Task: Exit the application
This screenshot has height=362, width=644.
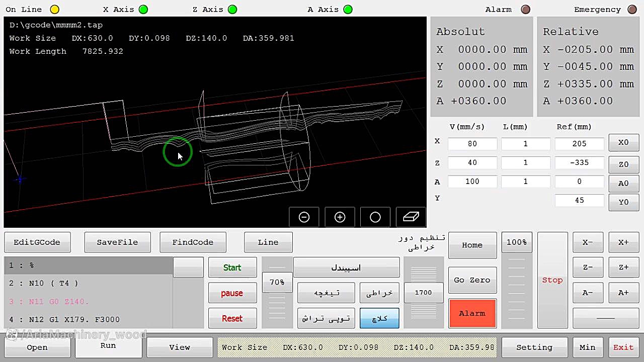Action: pyautogui.click(x=623, y=347)
